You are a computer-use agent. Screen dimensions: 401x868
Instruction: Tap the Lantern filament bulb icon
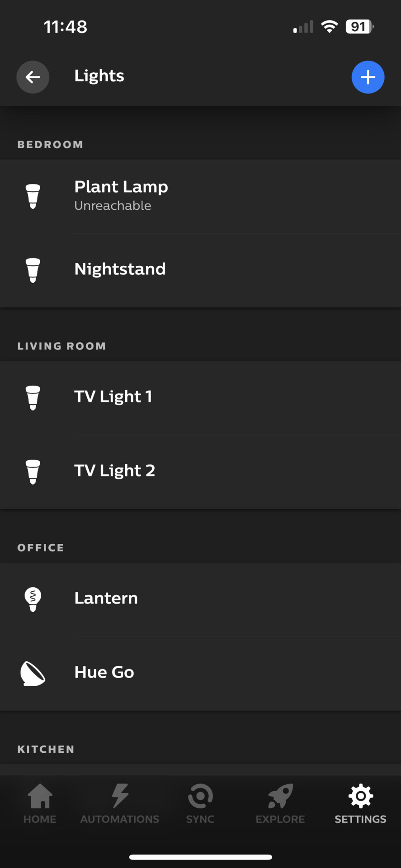(x=33, y=599)
